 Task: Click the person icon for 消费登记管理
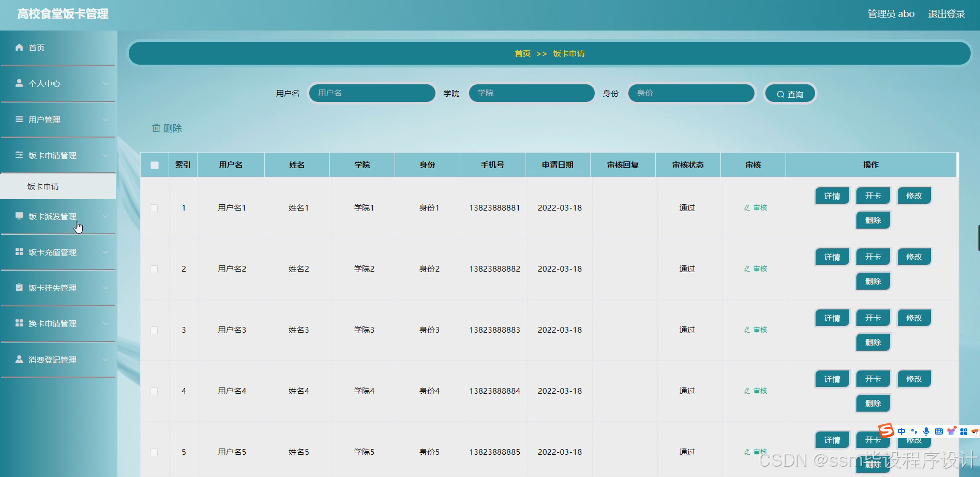pyautogui.click(x=19, y=360)
